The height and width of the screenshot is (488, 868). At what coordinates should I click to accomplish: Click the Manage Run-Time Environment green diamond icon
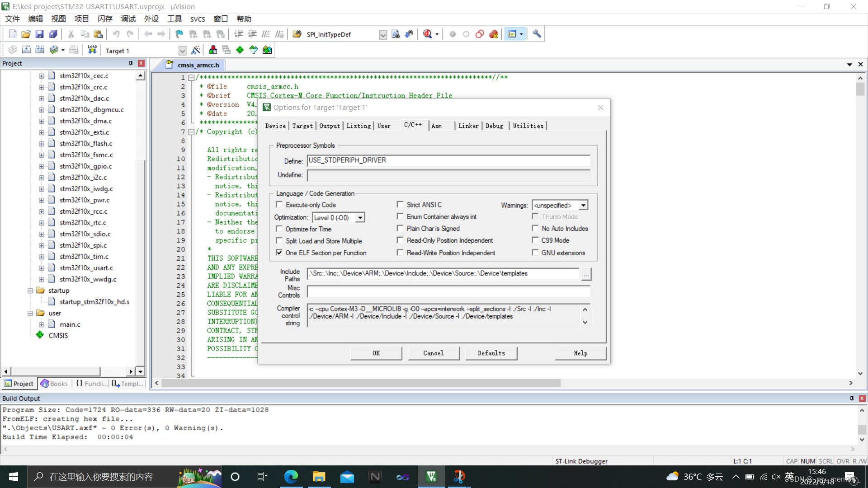240,50
